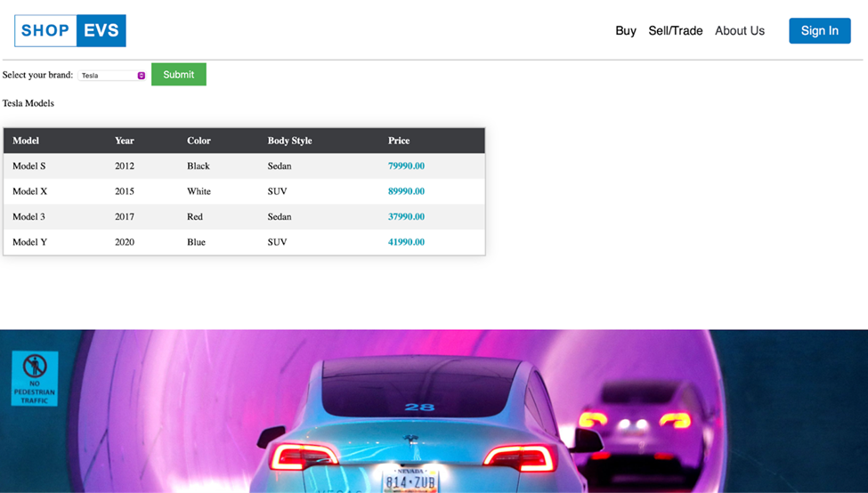Click the price 37990.00

(406, 217)
